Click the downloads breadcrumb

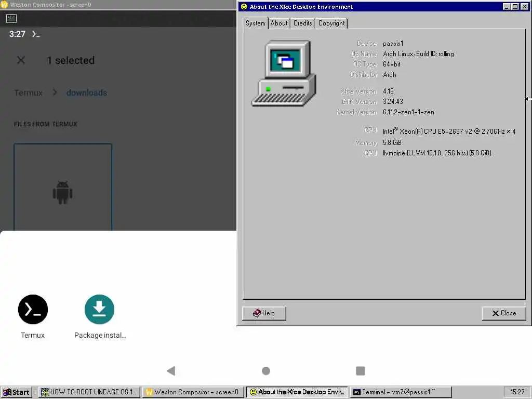[x=87, y=92]
